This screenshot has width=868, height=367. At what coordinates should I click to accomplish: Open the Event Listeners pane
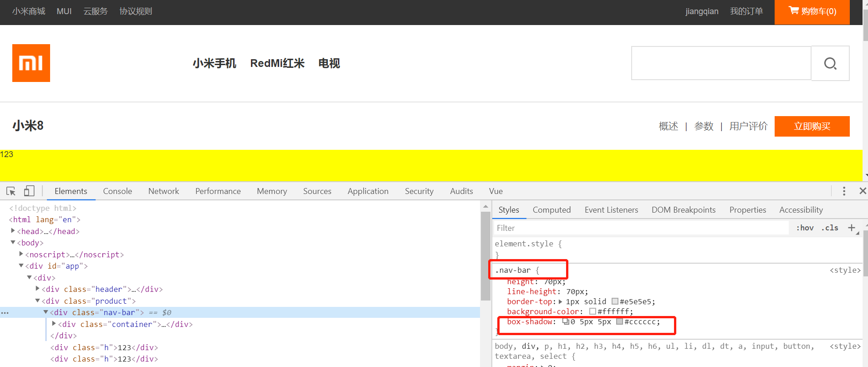tap(611, 210)
